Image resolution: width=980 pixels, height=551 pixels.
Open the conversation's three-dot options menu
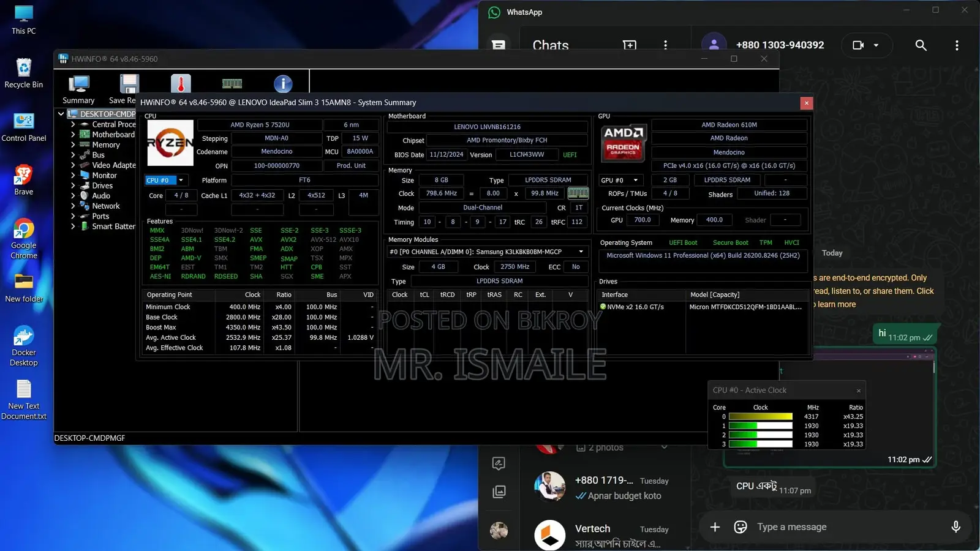(x=957, y=45)
